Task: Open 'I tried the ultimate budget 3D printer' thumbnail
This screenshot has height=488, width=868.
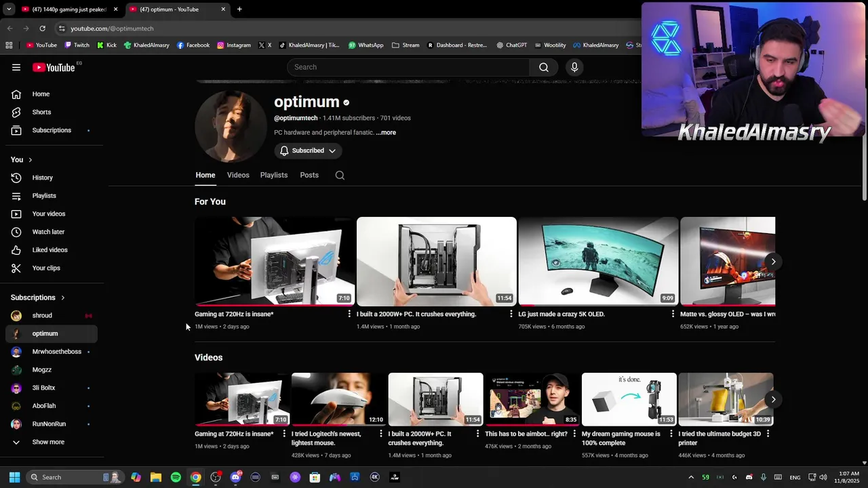Action: pyautogui.click(x=726, y=399)
